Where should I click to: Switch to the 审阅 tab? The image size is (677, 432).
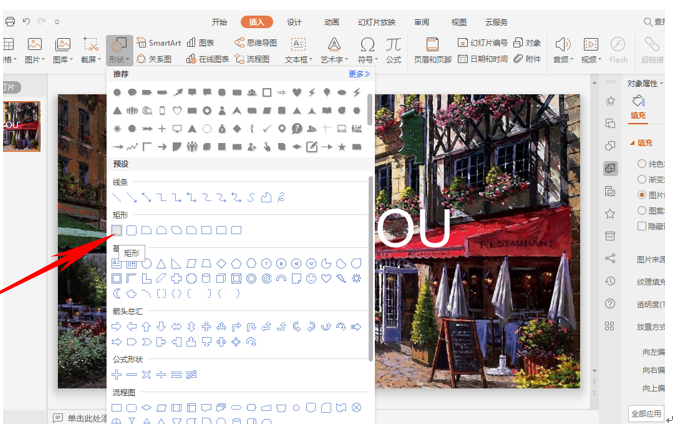[x=421, y=22]
